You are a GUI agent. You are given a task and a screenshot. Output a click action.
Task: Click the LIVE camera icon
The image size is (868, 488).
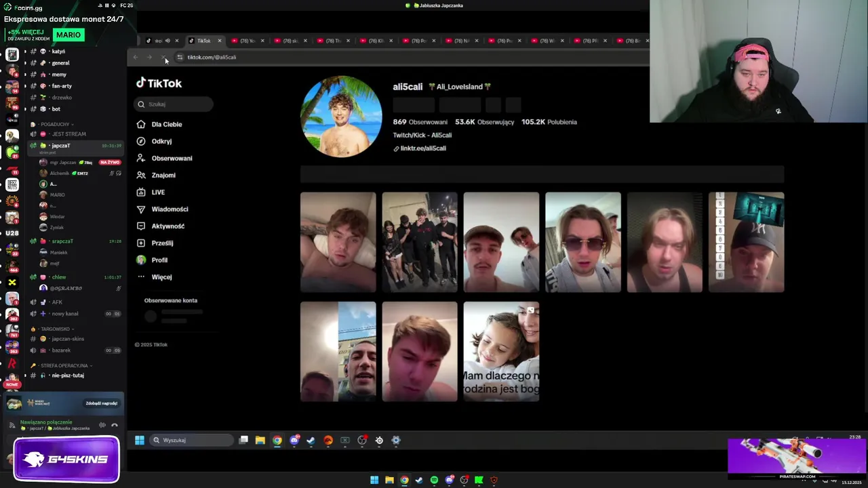point(141,192)
